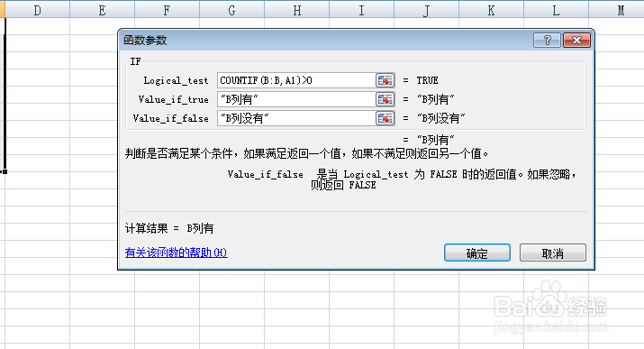
Task: Select column D header
Action: click(37, 9)
